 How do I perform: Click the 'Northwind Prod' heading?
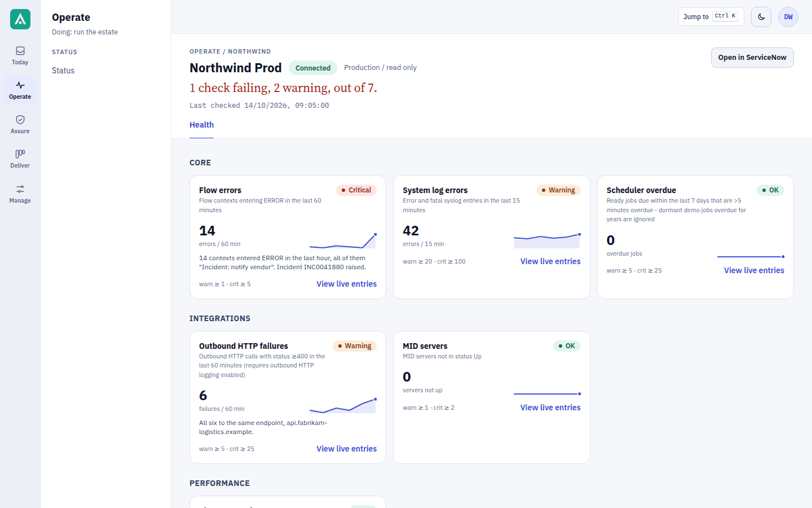[236, 68]
